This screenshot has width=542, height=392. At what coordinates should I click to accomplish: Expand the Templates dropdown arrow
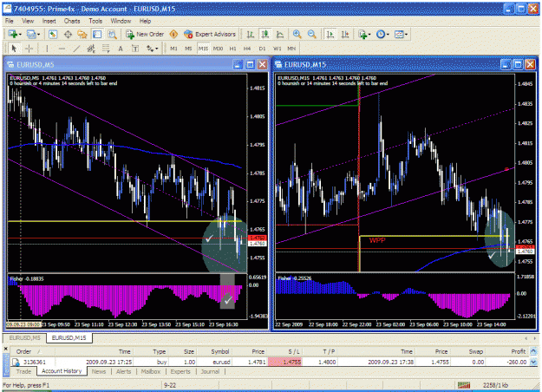[406, 34]
